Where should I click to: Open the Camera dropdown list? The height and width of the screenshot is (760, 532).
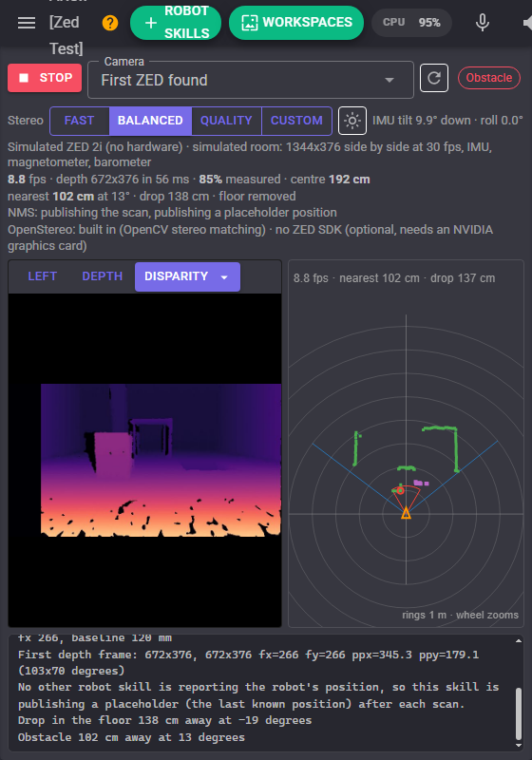pyautogui.click(x=251, y=80)
